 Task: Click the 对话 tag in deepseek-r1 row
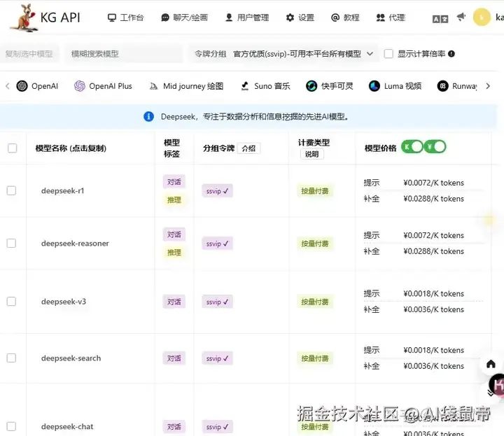tap(174, 182)
